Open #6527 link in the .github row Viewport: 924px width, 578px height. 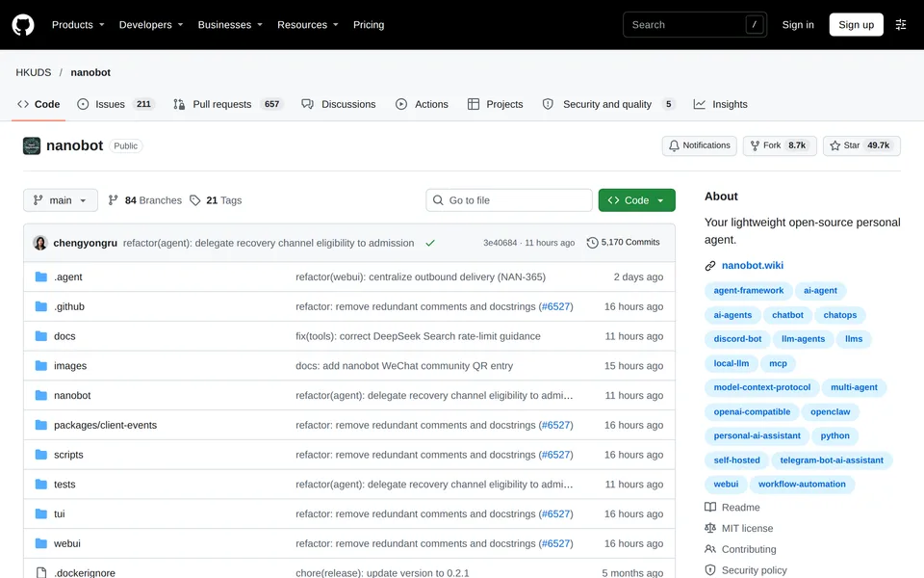(x=555, y=306)
